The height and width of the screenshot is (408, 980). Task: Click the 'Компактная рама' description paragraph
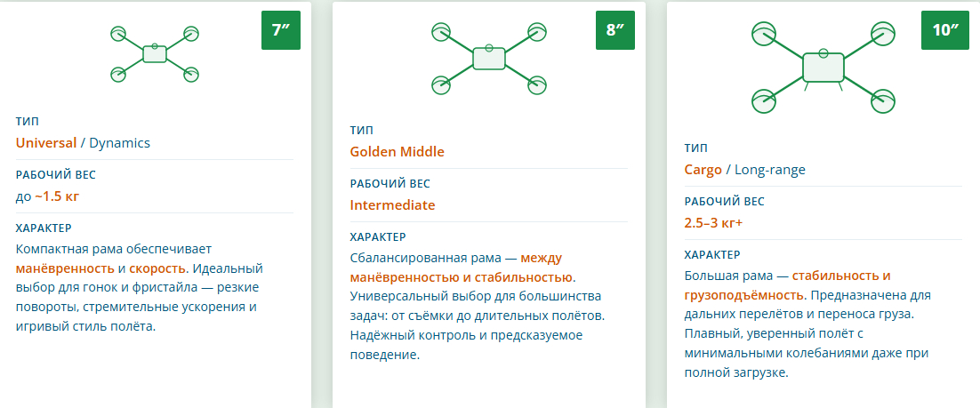tap(141, 287)
